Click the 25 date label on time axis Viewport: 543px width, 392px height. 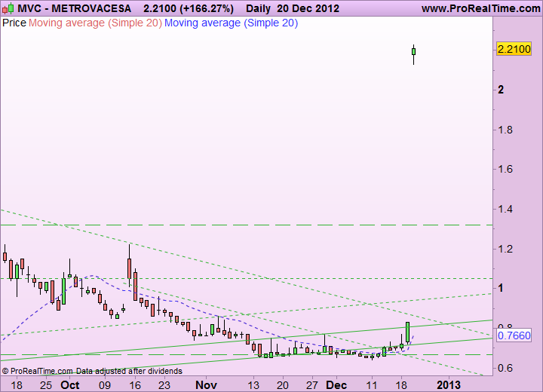point(46,385)
